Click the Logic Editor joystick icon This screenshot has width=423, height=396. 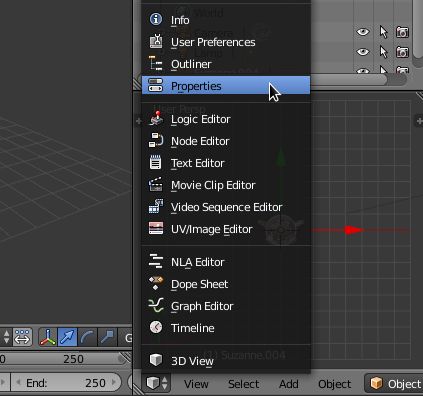[156, 118]
